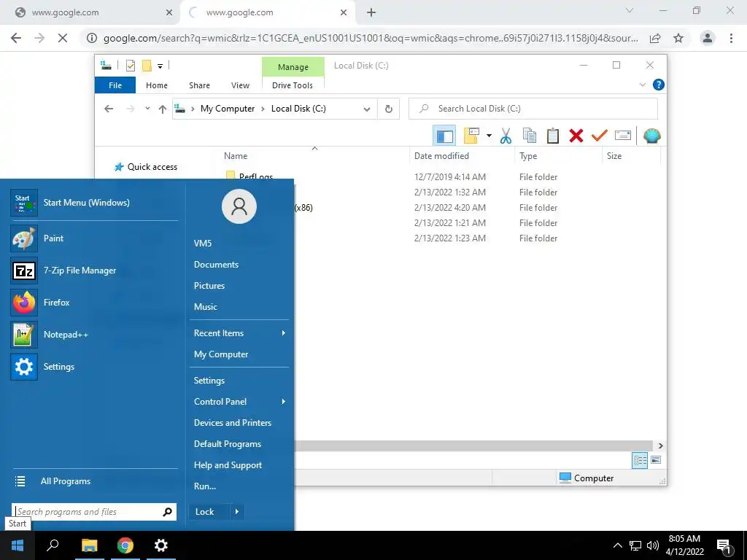Click the Email envelope toolbar icon
The image size is (747, 560).
tap(623, 136)
